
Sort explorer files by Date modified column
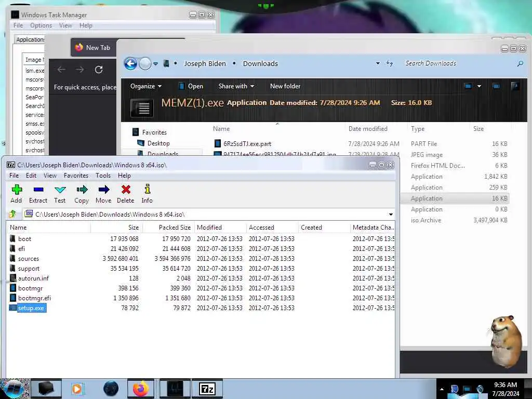point(368,129)
